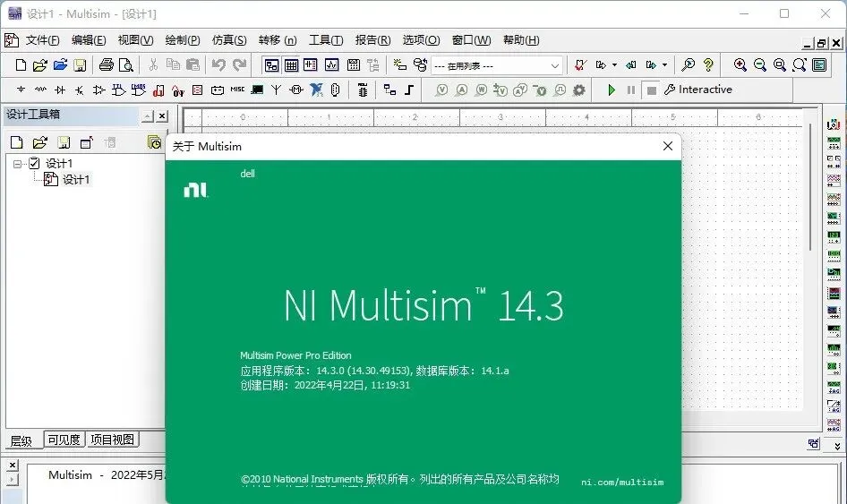
Task: Collapse the 设计1 tree node
Action: click(x=18, y=163)
